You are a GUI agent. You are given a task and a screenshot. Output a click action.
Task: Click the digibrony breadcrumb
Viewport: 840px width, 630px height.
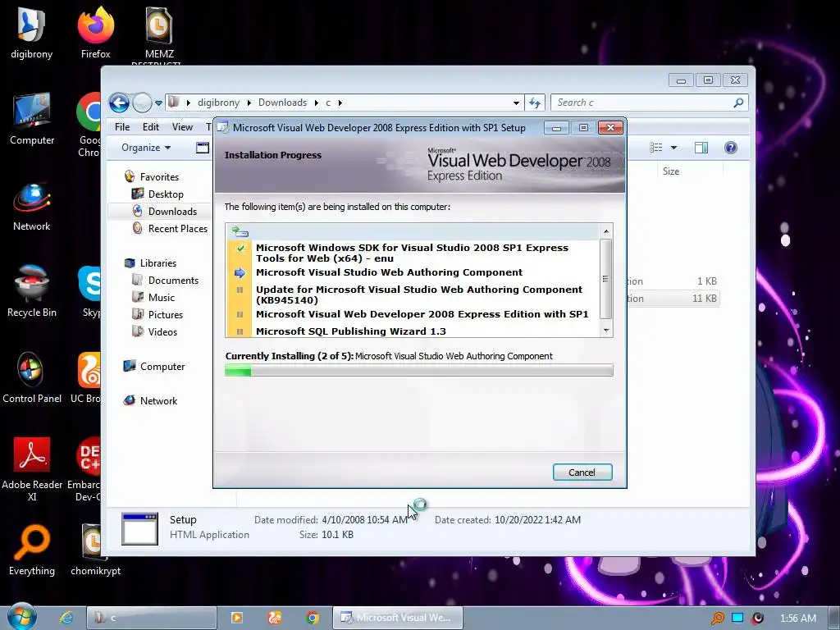pos(218,103)
